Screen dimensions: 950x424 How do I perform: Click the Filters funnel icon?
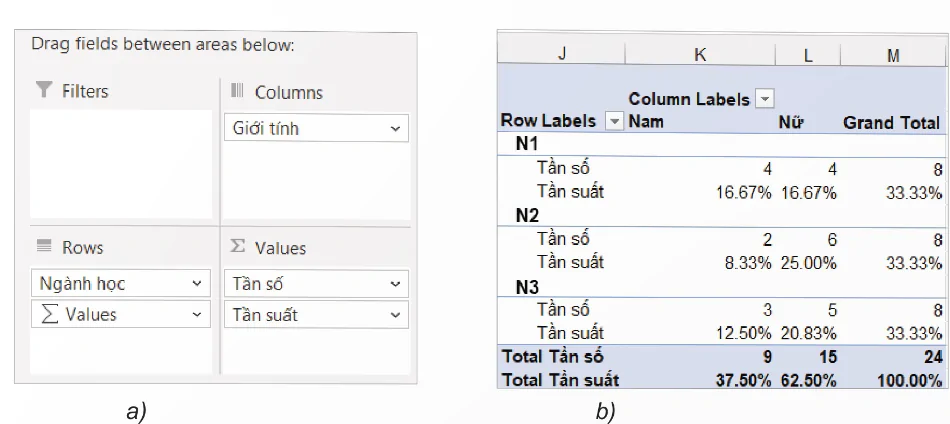43,91
